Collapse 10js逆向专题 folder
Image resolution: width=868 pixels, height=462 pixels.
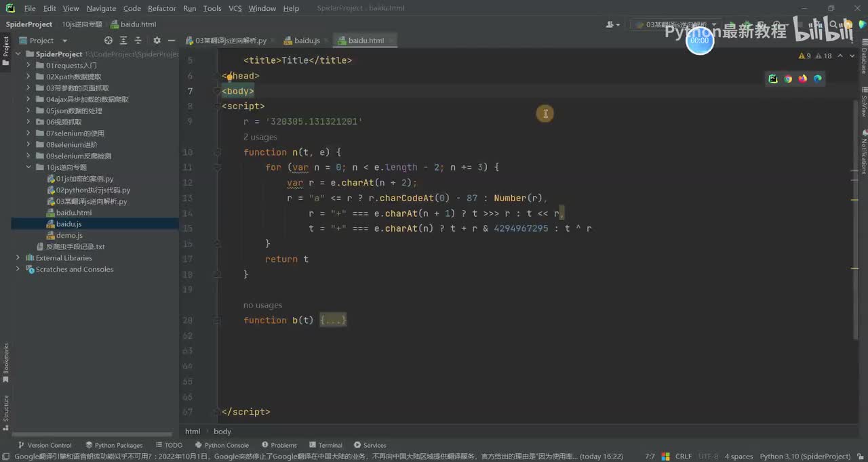[29, 167]
